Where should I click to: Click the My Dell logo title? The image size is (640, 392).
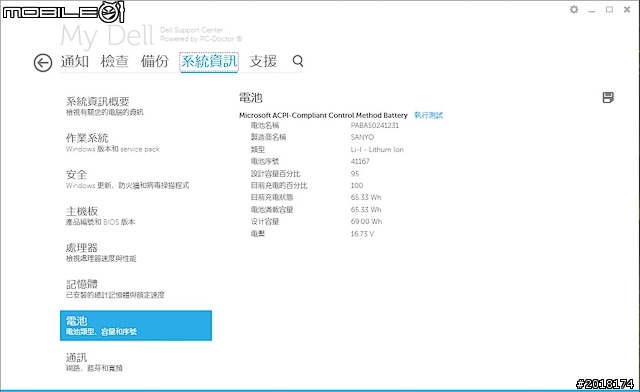point(107,36)
